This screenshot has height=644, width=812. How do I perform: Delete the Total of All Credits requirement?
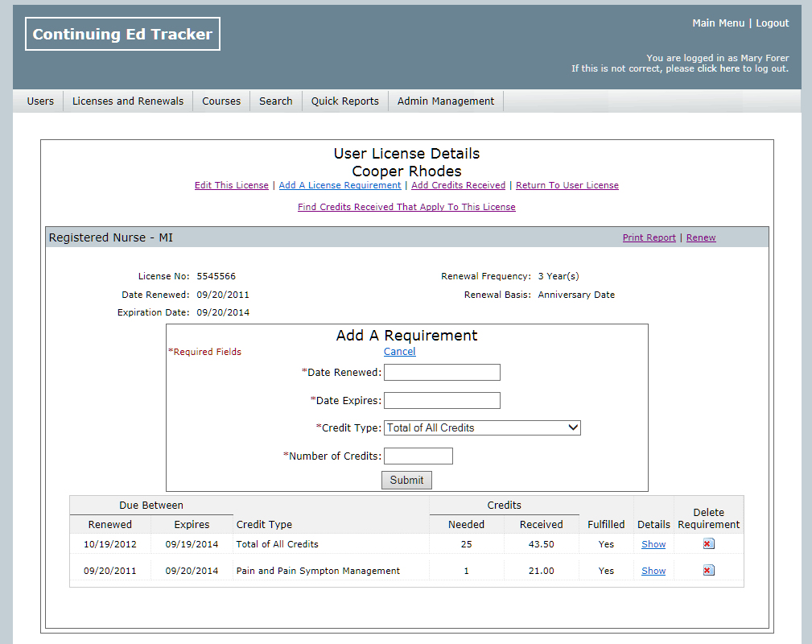pyautogui.click(x=708, y=544)
